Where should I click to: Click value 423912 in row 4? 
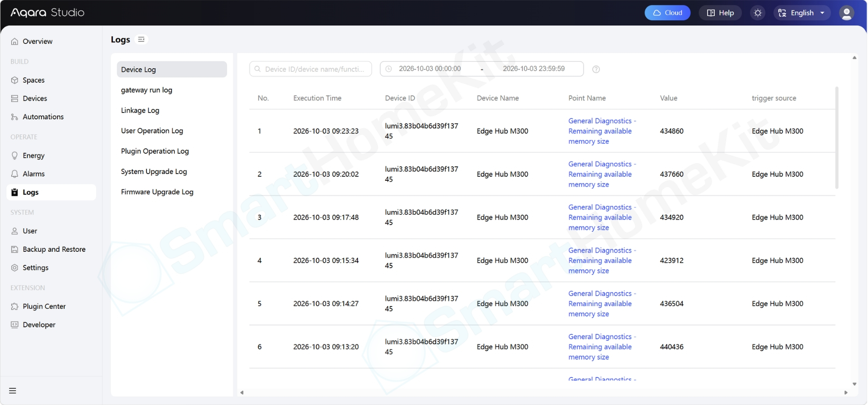[672, 260]
